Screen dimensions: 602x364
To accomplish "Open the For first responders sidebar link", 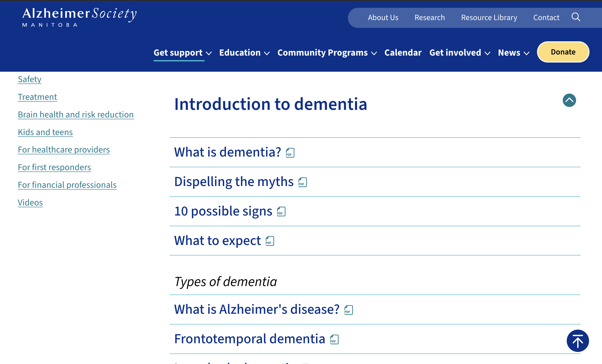I will point(54,167).
